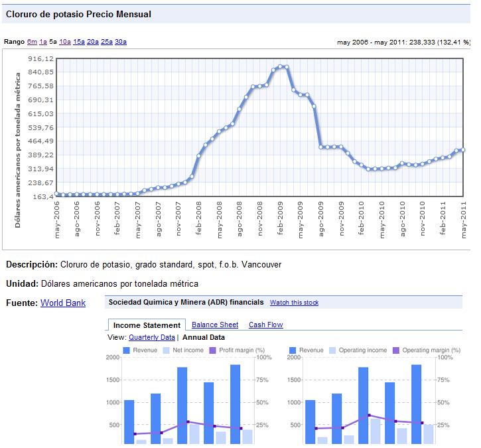Image resolution: width=481 pixels, height=448 pixels.
Task: Click the first data point at may-2006
Action: [x=57, y=194]
